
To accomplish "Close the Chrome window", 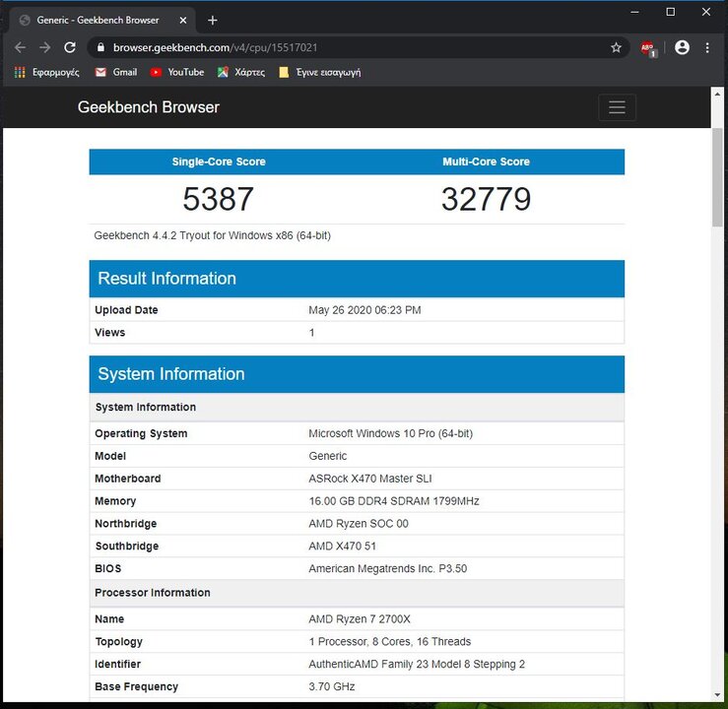I will point(706,12).
